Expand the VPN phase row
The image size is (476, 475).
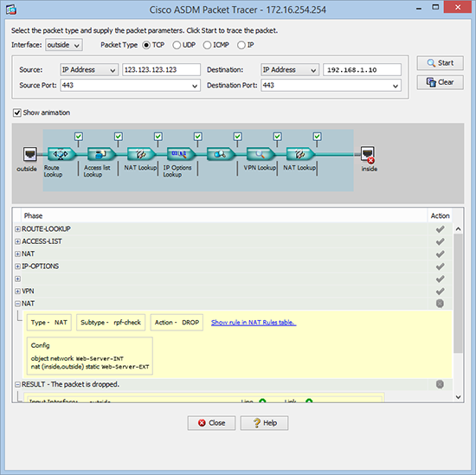(17, 292)
